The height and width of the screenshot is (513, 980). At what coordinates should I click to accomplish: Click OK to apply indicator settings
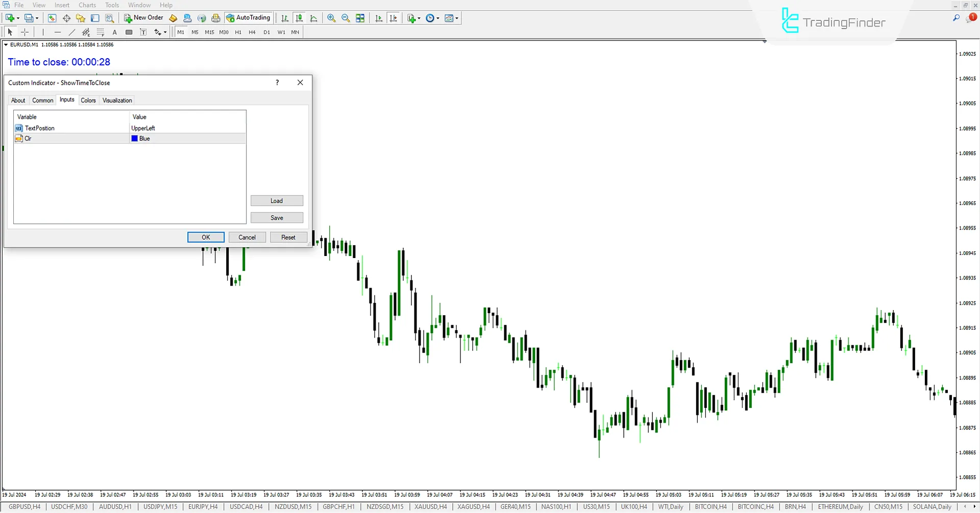[x=205, y=237]
